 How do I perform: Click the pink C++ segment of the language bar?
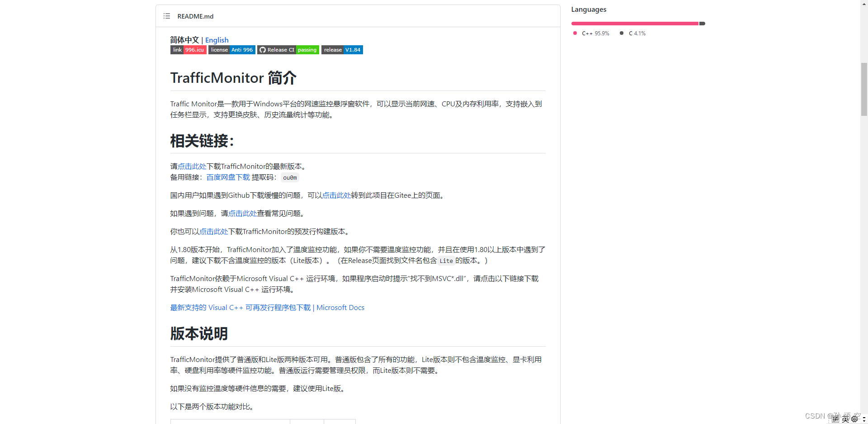coord(635,24)
